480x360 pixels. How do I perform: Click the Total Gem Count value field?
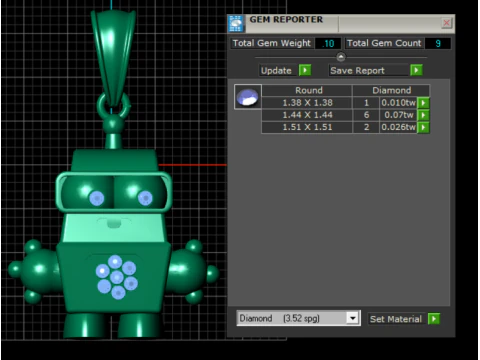click(438, 43)
